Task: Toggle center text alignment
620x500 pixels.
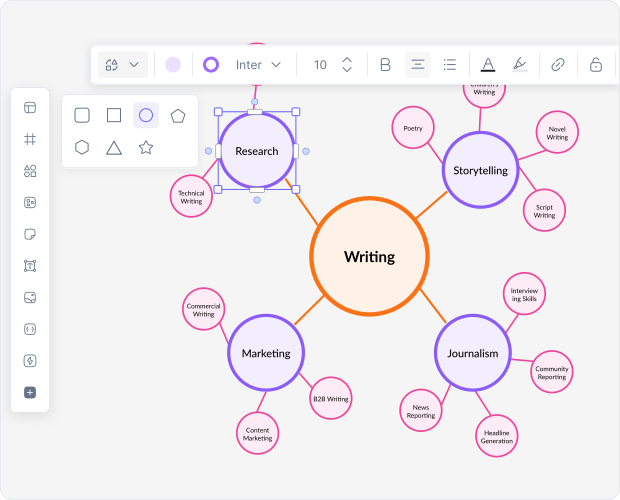Action: (418, 64)
